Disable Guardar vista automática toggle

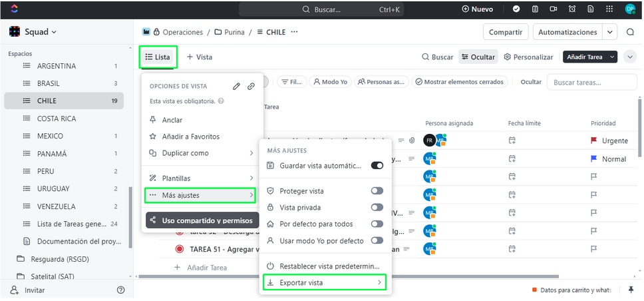(x=377, y=165)
